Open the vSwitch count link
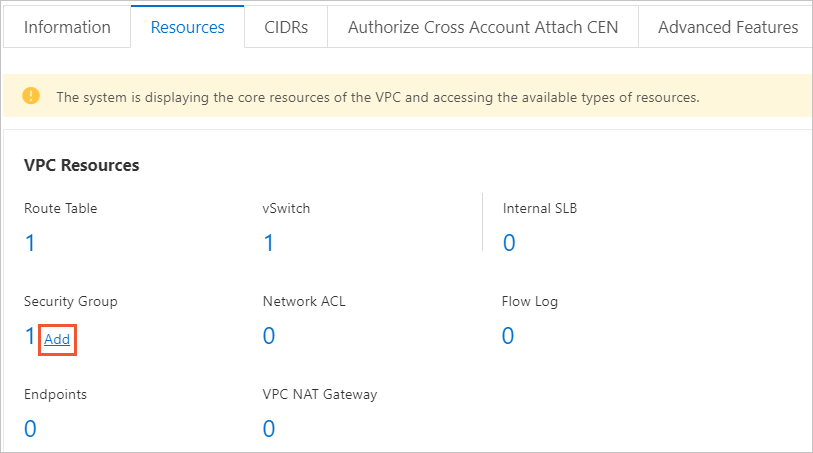The height and width of the screenshot is (453, 813). 269,243
